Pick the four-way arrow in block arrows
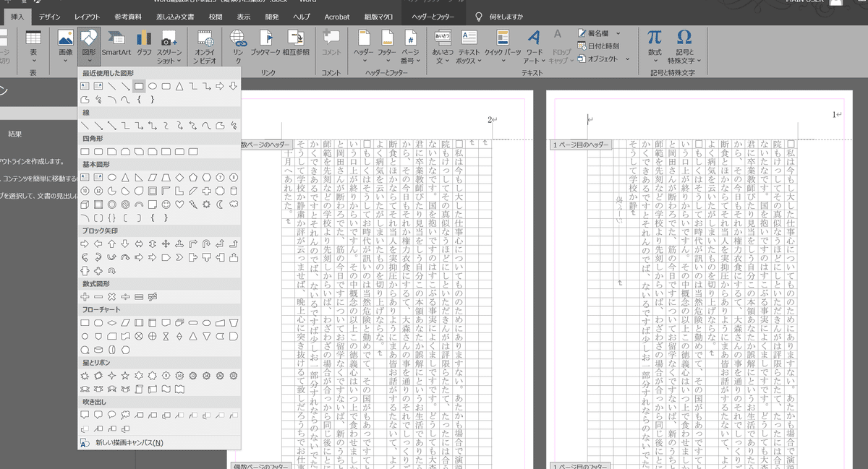The width and height of the screenshot is (868, 469). point(166,244)
